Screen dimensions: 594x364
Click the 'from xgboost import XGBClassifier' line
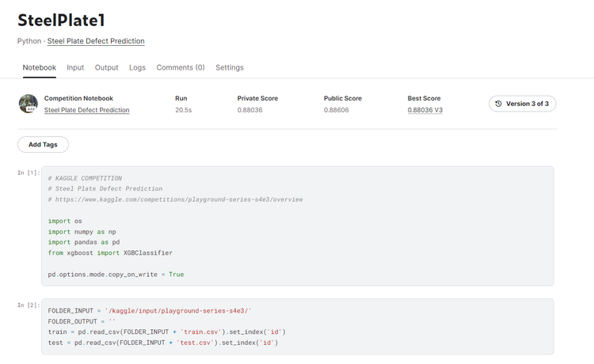coord(110,252)
